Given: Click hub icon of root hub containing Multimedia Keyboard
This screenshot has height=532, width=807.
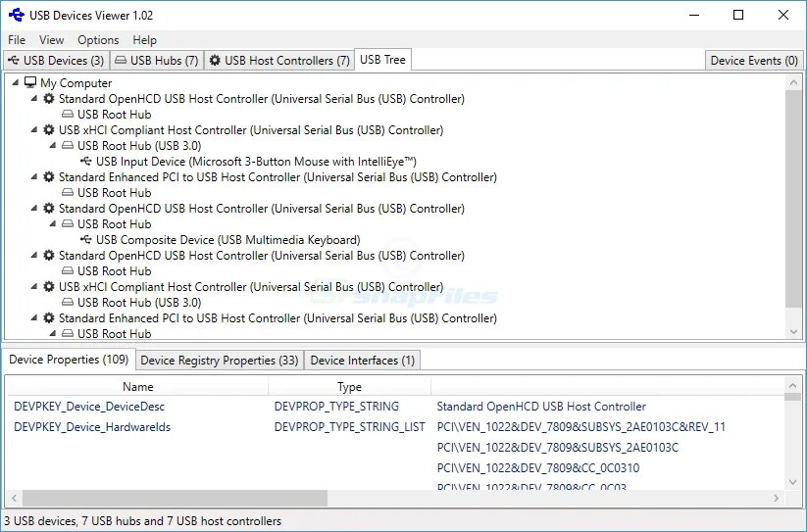Looking at the screenshot, I should [68, 223].
